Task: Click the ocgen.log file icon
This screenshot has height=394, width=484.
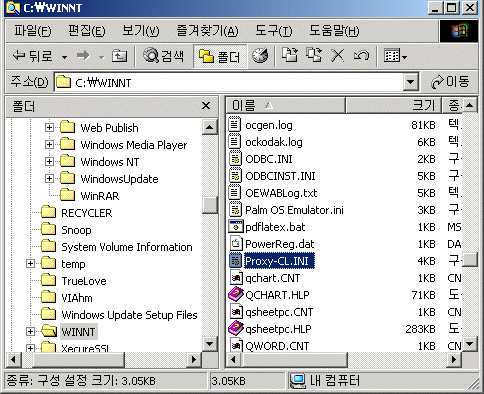Action: [235, 125]
